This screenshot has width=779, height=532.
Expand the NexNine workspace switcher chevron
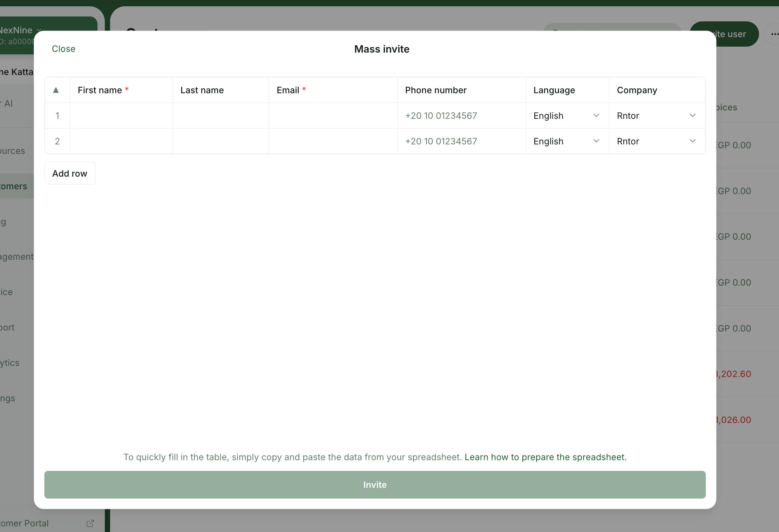(x=39, y=30)
